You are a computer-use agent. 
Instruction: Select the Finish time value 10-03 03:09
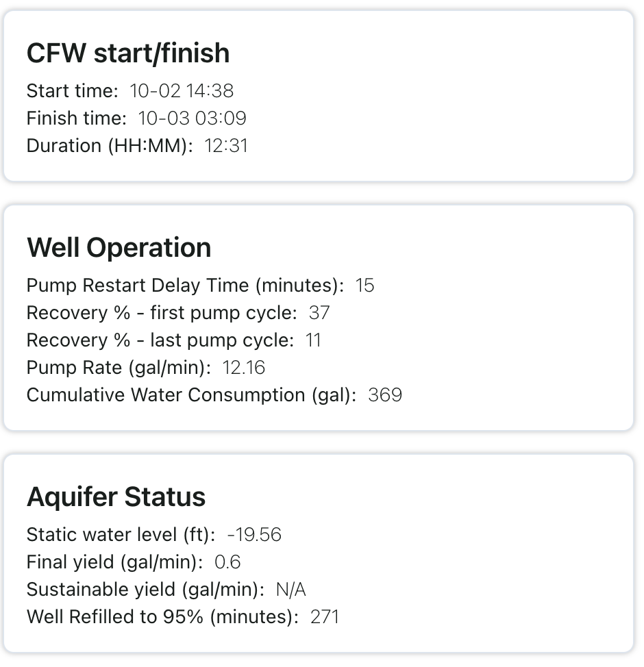click(x=192, y=118)
